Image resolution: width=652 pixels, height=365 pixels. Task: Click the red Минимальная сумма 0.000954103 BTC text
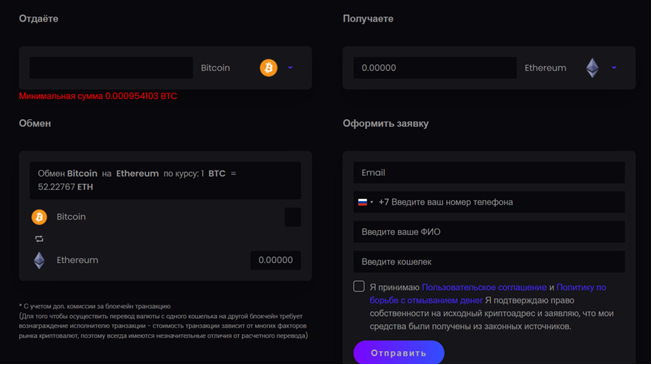98,96
